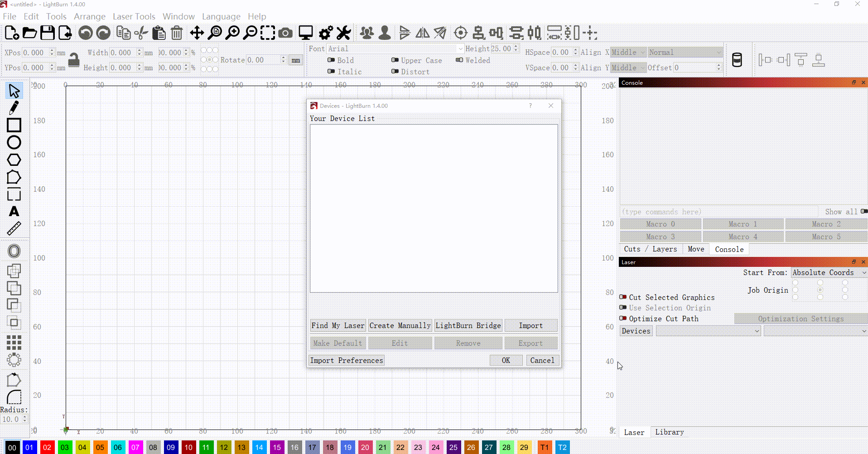Viewport: 868px width, 454px height.
Task: Open Device Settings wrench icon
Action: [x=344, y=33]
